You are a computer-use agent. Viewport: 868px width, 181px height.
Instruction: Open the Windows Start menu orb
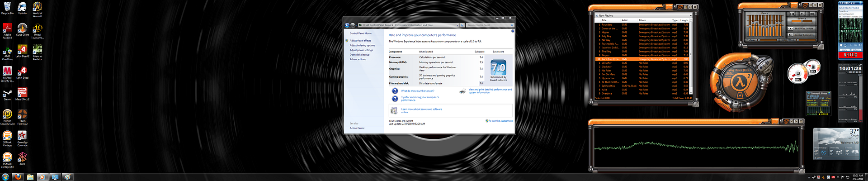pos(5,177)
